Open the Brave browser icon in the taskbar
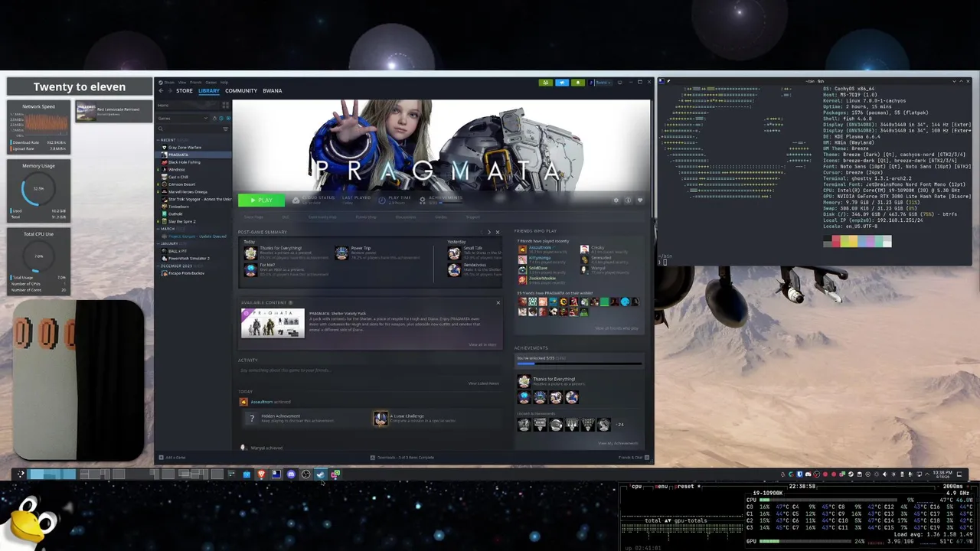 pyautogui.click(x=261, y=474)
